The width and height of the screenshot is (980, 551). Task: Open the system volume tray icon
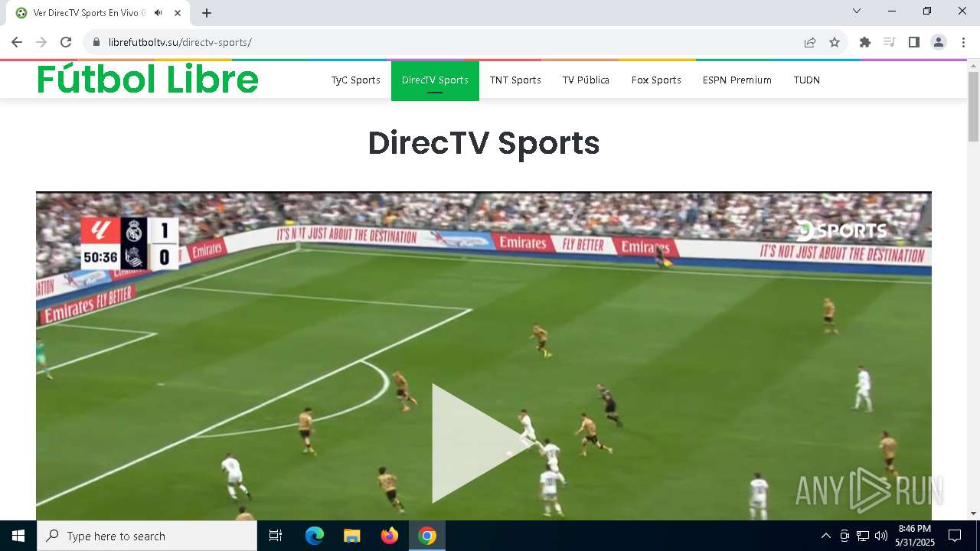(x=881, y=536)
